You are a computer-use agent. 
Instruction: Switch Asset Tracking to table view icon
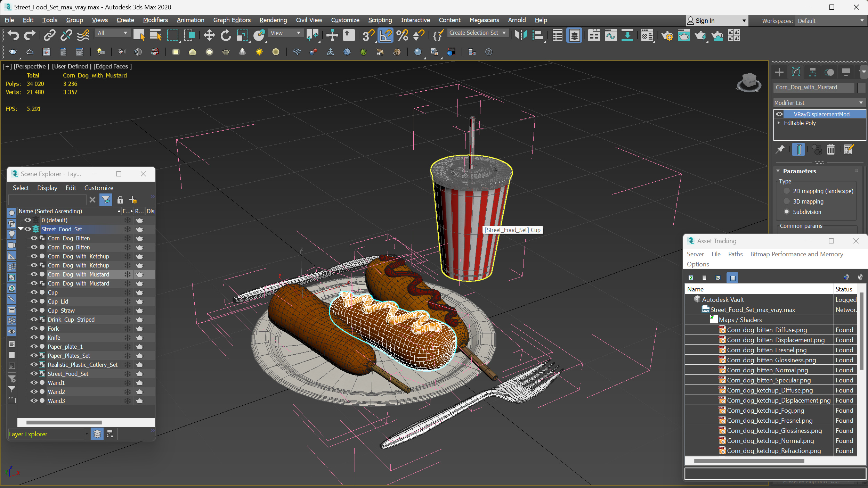pyautogui.click(x=732, y=278)
